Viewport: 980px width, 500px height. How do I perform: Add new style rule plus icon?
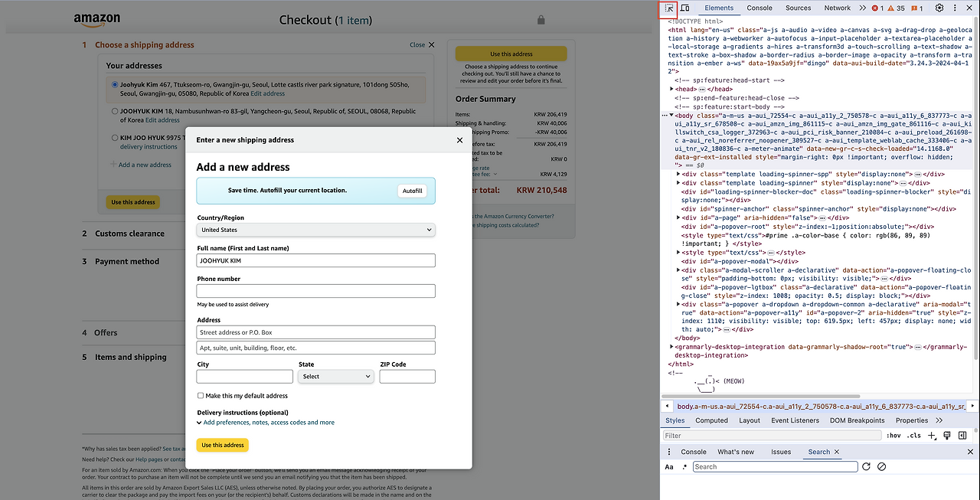tap(932, 436)
